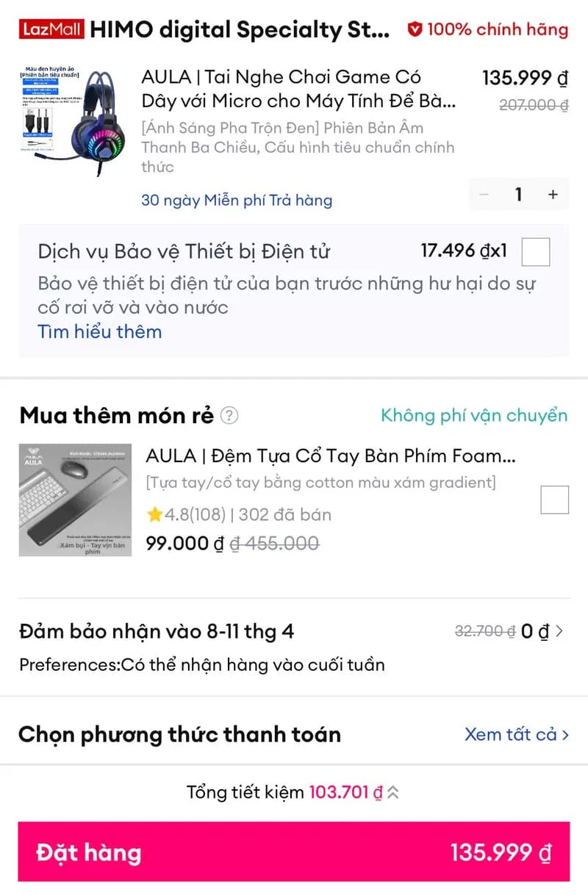This screenshot has width=588, height=895.
Task: Click the star rating icon on the wrist rest item
Action: point(155,516)
